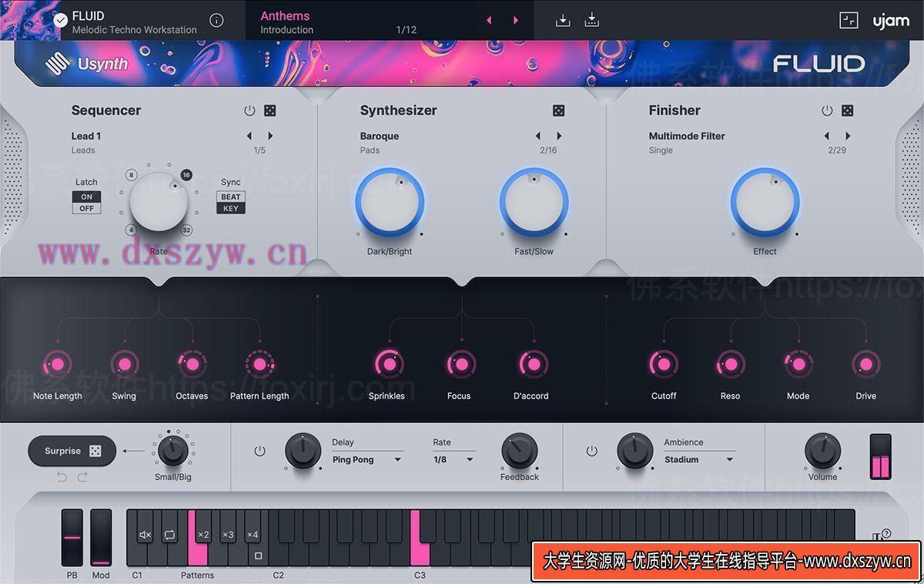Open the keyboard help question mark icon
The height and width of the screenshot is (584, 924).
tap(886, 532)
